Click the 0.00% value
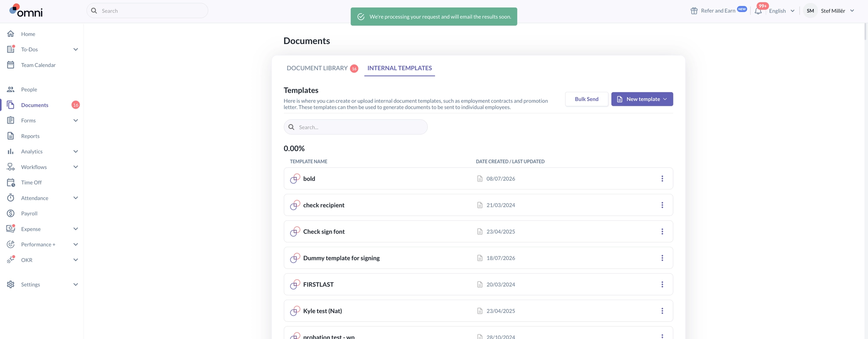Viewport: 868px width, 339px height. tap(294, 148)
